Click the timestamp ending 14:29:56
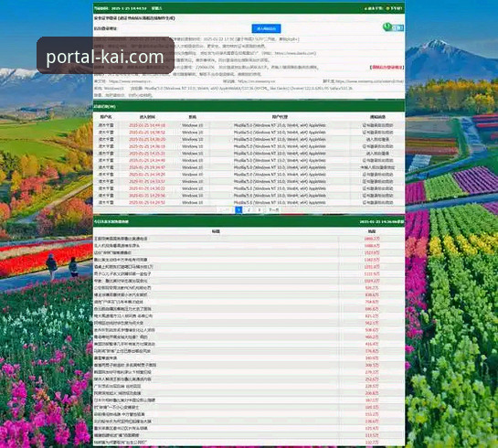This screenshot has width=498, height=448. coord(147,196)
